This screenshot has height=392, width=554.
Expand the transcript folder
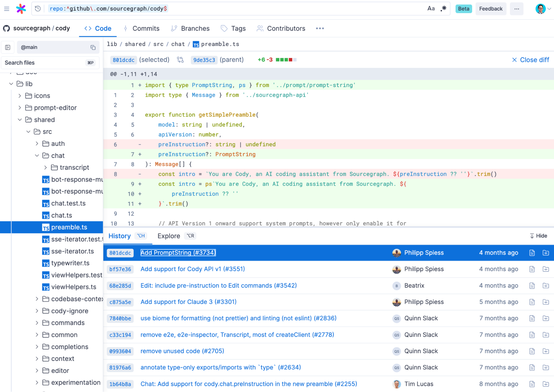point(45,168)
